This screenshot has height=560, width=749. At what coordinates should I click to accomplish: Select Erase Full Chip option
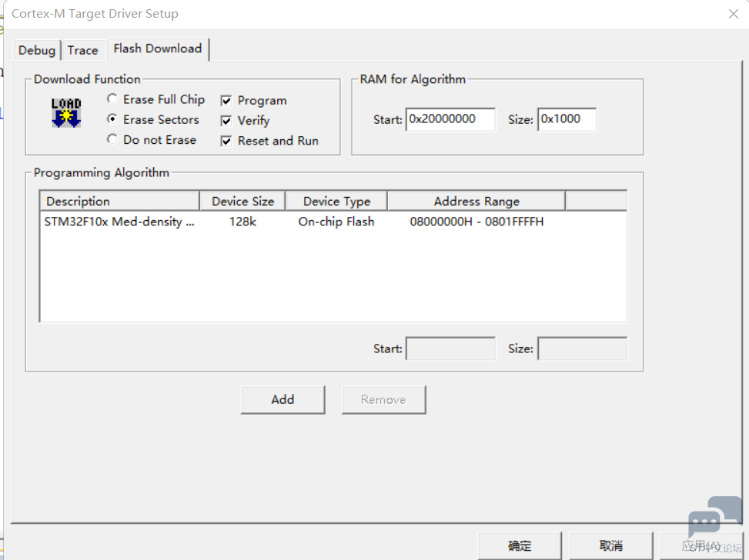click(113, 99)
